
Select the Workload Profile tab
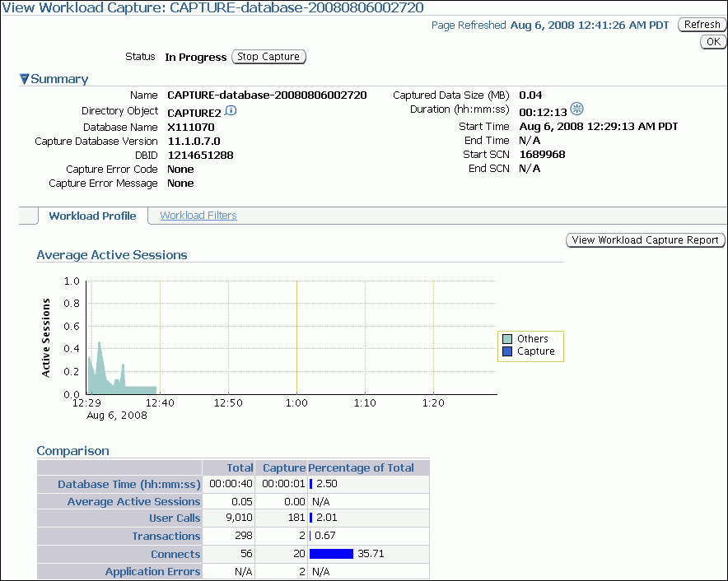pyautogui.click(x=92, y=216)
